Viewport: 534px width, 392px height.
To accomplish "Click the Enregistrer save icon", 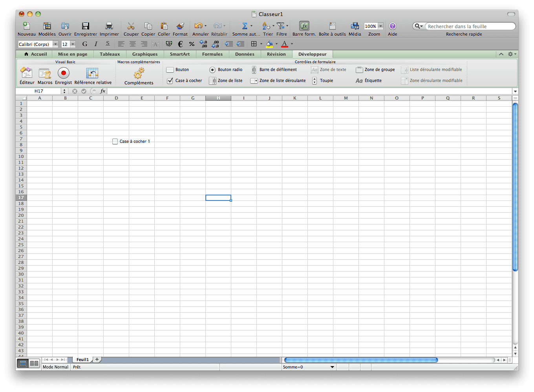I will 85,26.
